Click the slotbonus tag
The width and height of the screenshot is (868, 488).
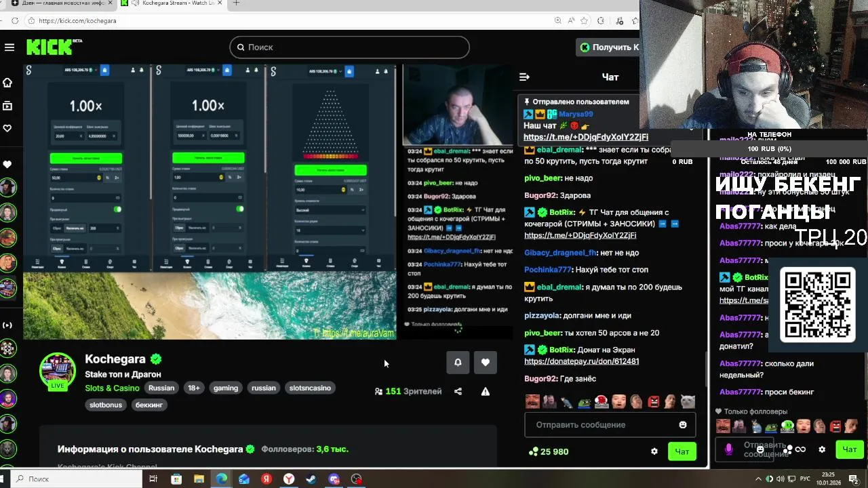pyautogui.click(x=106, y=405)
